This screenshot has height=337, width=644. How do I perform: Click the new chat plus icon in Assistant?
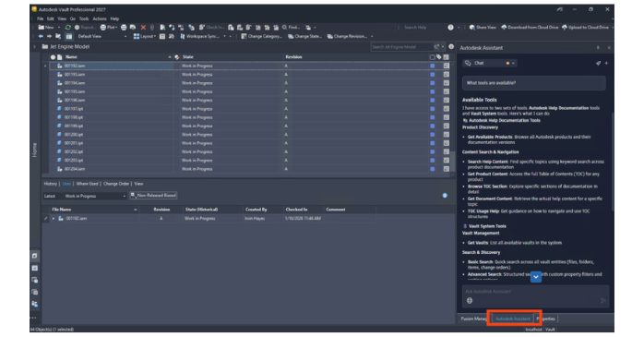[606, 64]
